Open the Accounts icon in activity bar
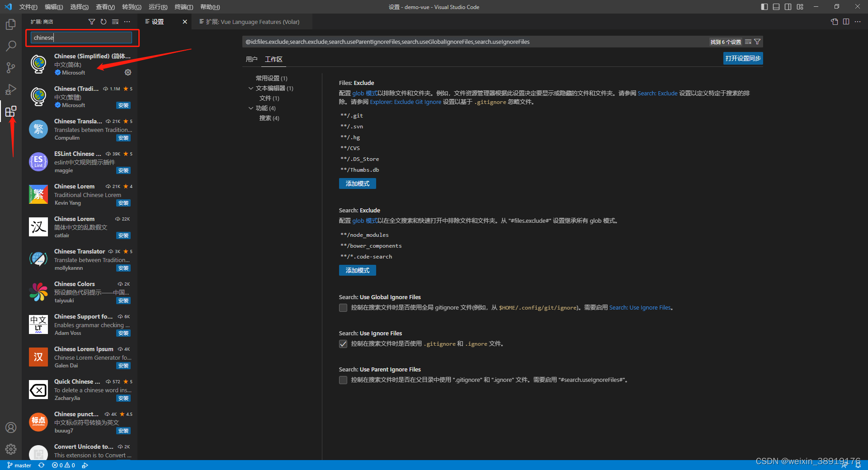This screenshot has height=470, width=868. point(11,428)
